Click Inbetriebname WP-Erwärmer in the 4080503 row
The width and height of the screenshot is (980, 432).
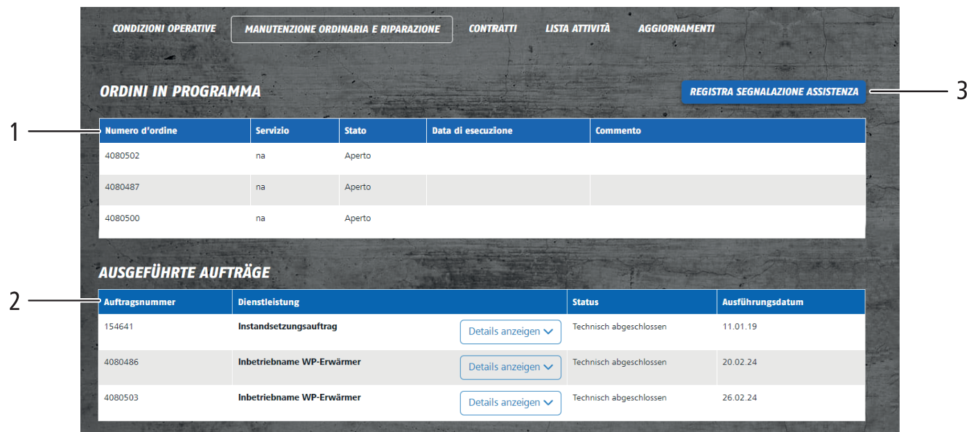tap(299, 398)
